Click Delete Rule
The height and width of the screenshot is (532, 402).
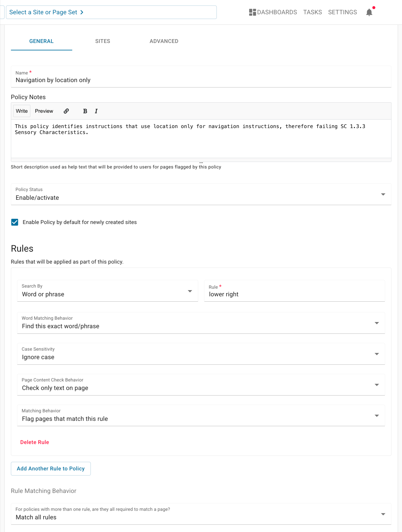pyautogui.click(x=34, y=442)
